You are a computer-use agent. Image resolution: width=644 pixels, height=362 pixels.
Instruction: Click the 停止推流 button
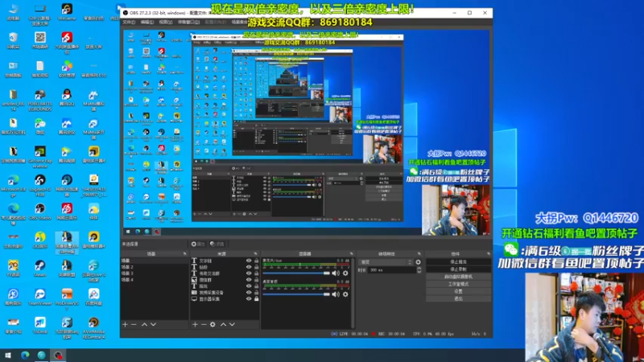458,262
